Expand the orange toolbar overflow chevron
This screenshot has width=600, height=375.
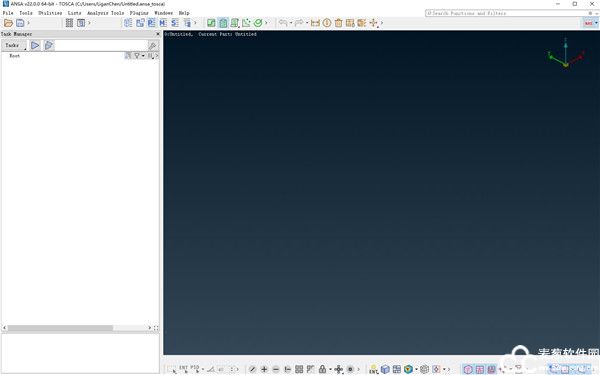pos(382,23)
